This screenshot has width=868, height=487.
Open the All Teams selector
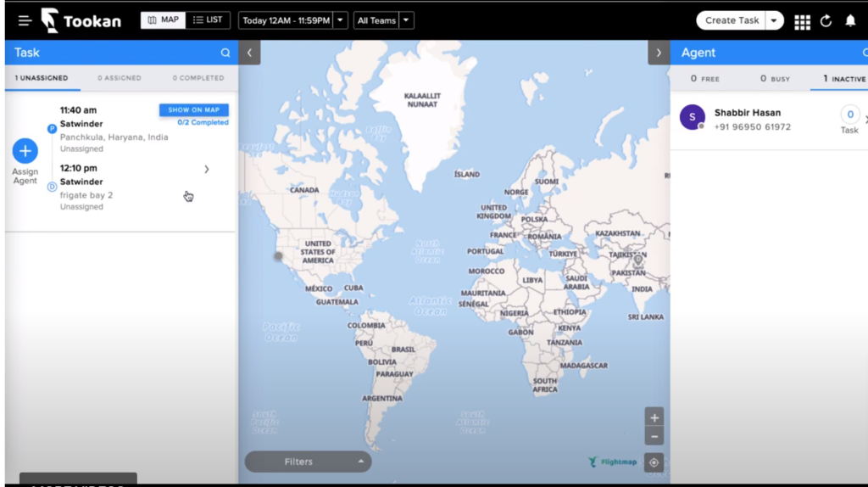(376, 20)
